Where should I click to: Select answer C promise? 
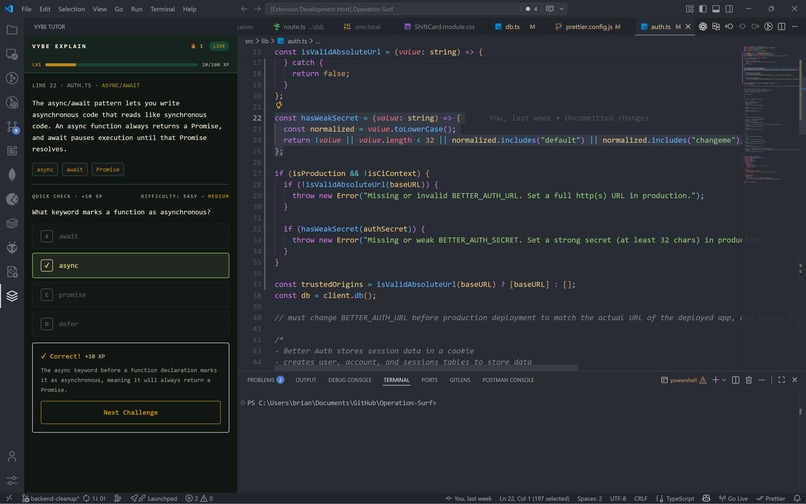[x=131, y=295]
